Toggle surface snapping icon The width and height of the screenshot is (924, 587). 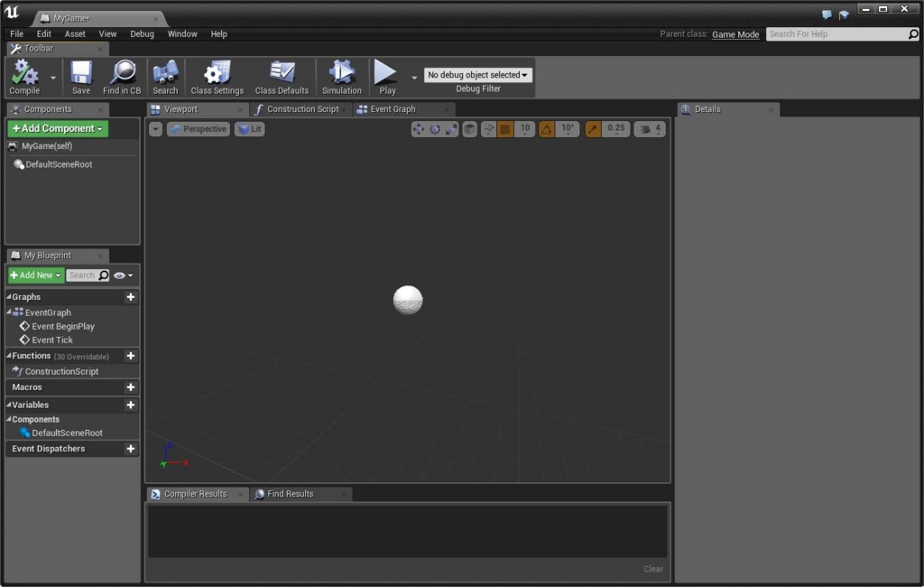point(488,129)
